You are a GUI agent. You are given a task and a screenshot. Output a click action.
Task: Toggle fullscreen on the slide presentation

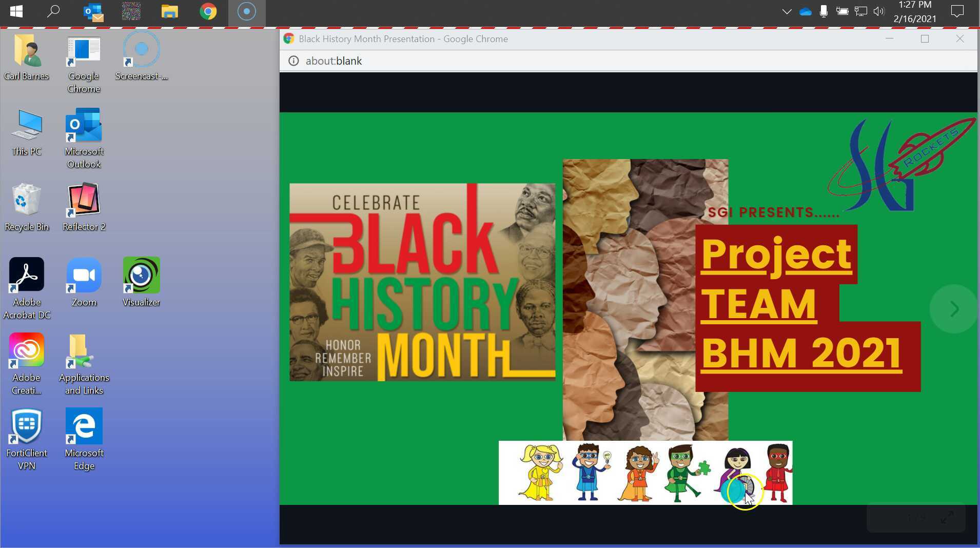pyautogui.click(x=946, y=518)
